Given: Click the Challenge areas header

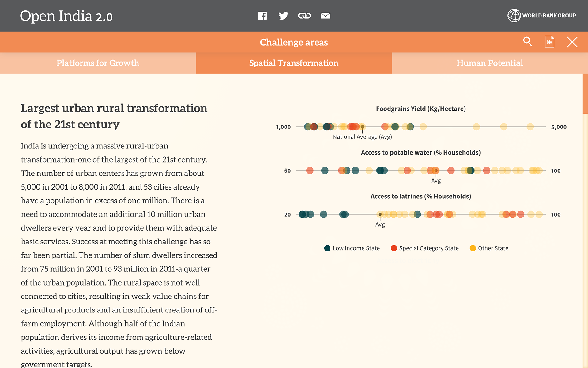Looking at the screenshot, I should (x=294, y=42).
